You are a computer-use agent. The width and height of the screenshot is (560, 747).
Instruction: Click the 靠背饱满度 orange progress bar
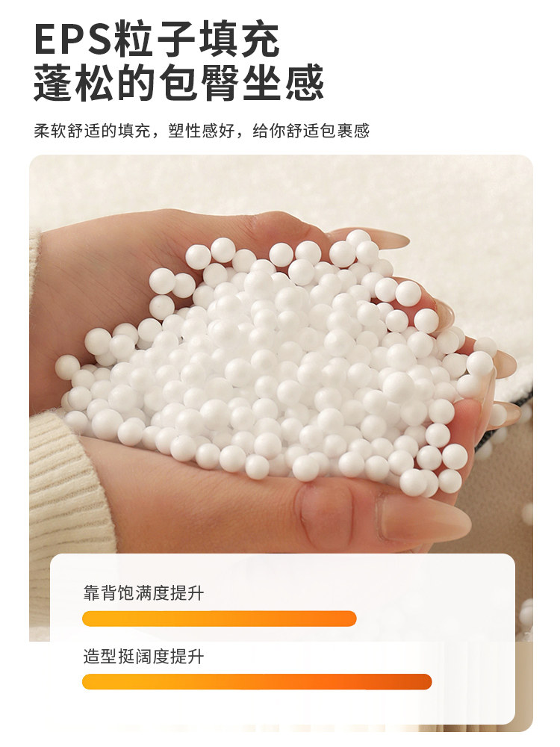pyautogui.click(x=219, y=619)
